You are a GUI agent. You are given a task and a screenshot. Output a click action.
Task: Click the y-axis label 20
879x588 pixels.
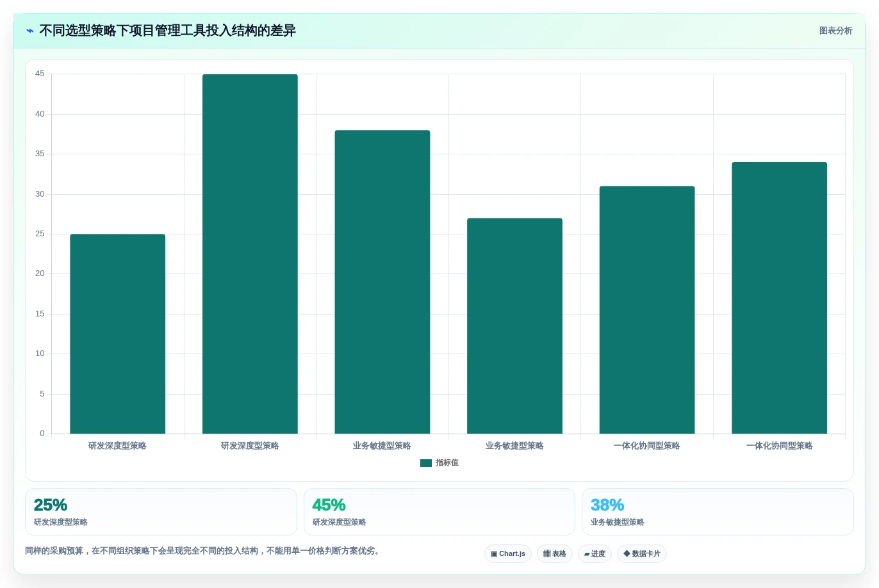coord(40,274)
